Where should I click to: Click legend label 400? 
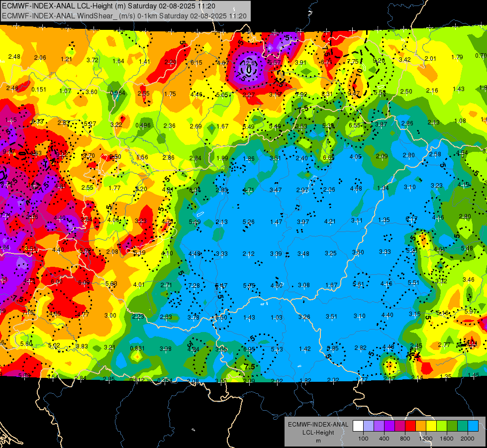tap(384, 439)
